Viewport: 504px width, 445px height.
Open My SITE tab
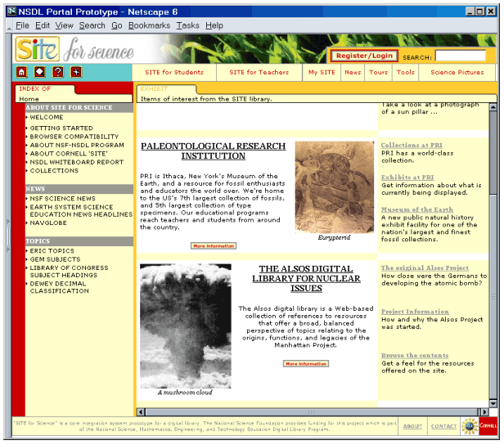coord(322,72)
